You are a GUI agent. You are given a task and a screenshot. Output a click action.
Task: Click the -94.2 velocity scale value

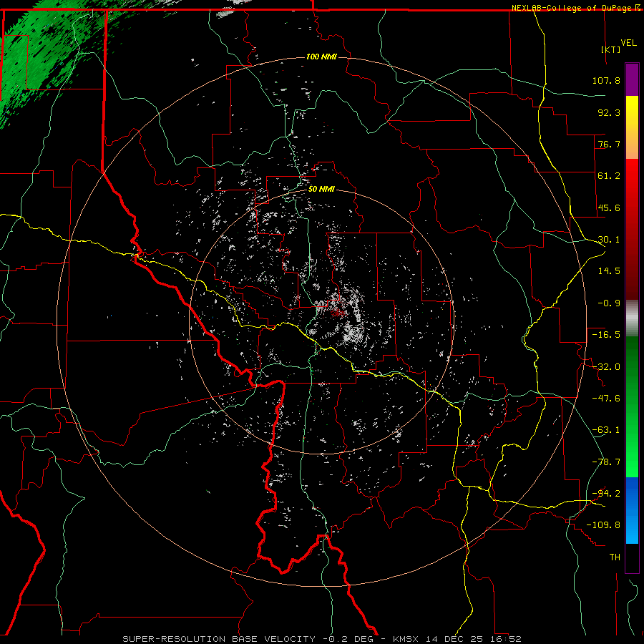tap(606, 494)
